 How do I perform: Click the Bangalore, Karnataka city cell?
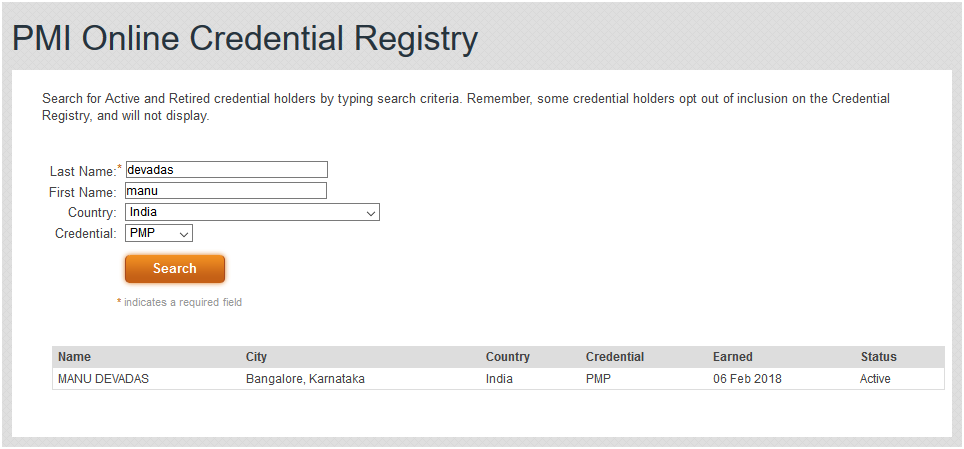(305, 379)
